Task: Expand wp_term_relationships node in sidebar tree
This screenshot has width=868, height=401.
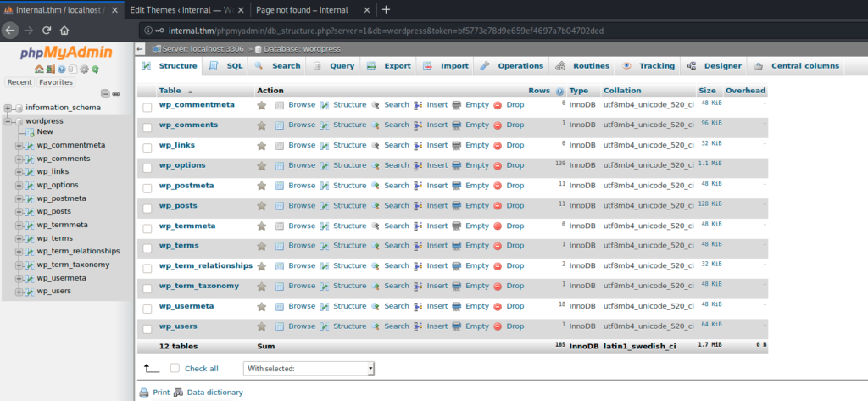Action: (19, 252)
